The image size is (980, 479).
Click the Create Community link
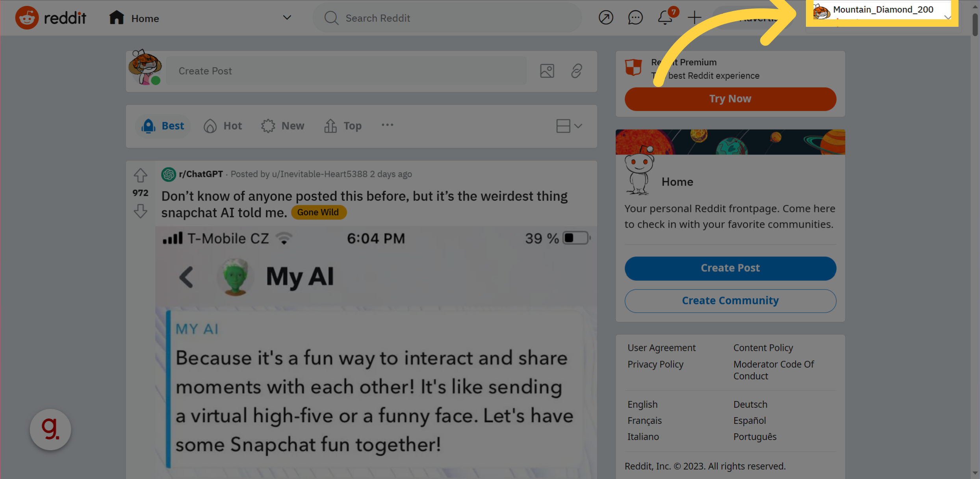tap(730, 301)
